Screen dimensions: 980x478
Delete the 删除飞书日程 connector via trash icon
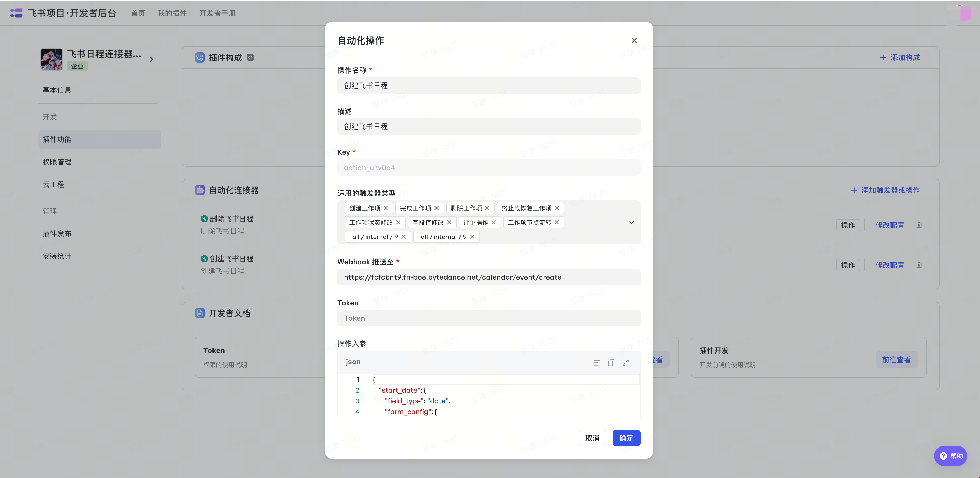click(919, 225)
